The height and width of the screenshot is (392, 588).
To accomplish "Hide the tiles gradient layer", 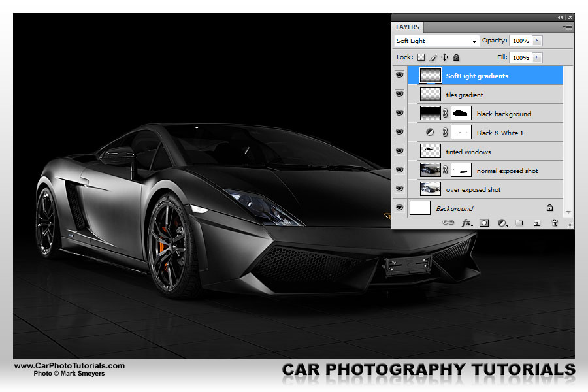I will click(x=400, y=94).
